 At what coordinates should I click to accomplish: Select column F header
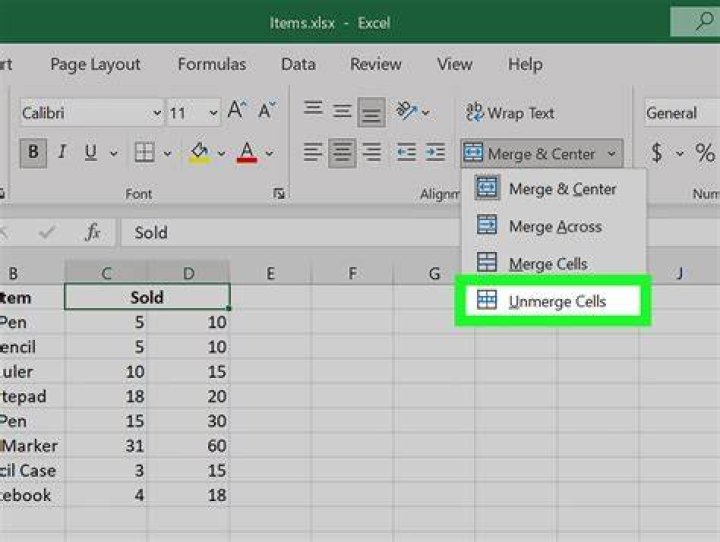[x=352, y=273]
